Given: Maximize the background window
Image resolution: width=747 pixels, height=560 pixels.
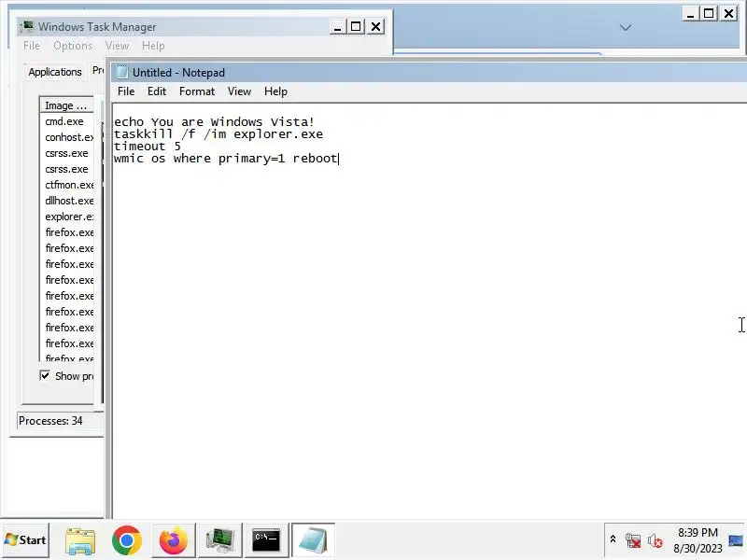Looking at the screenshot, I should (x=709, y=13).
